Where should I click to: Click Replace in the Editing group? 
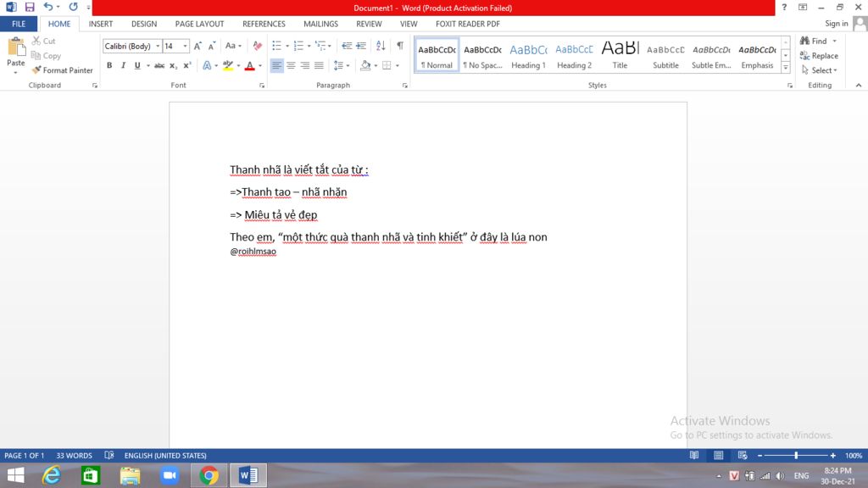point(819,55)
